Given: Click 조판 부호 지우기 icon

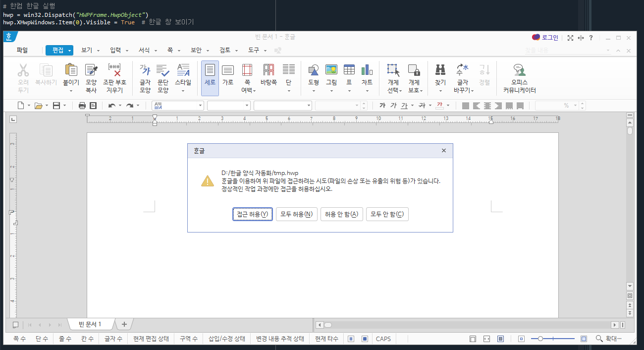Looking at the screenshot, I should click(114, 70).
